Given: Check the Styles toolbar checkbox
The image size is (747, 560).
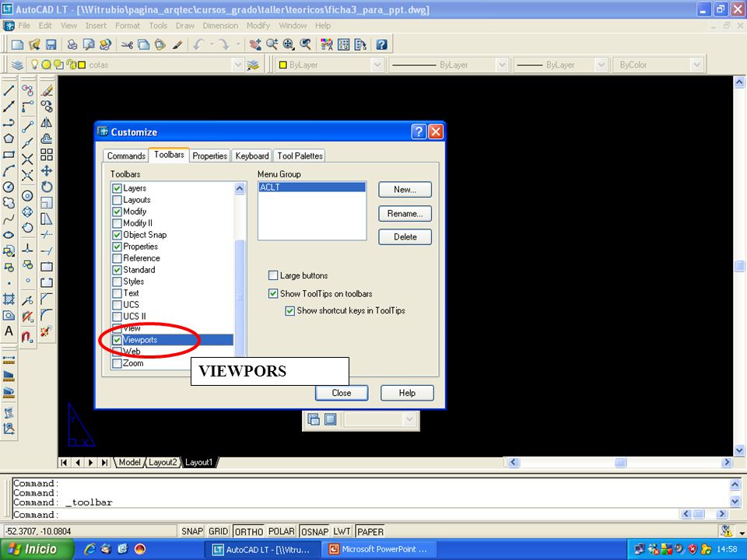Looking at the screenshot, I should [117, 282].
